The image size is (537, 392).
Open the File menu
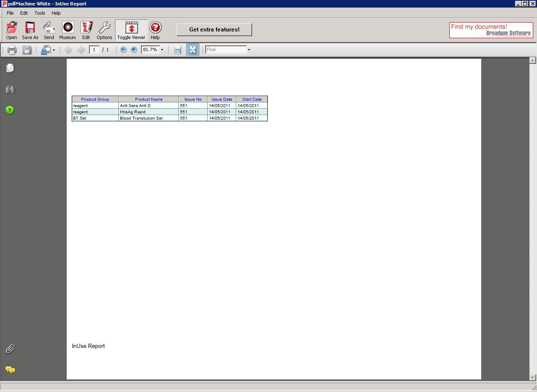pos(10,13)
